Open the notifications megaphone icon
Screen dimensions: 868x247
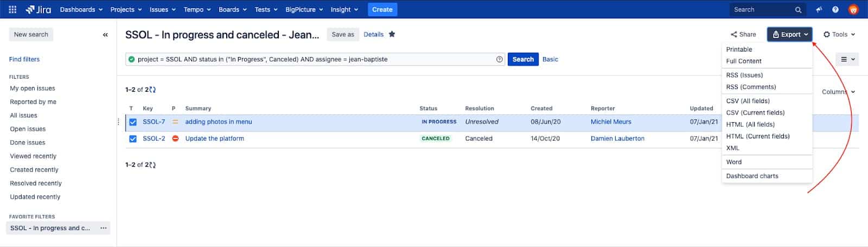[819, 10]
